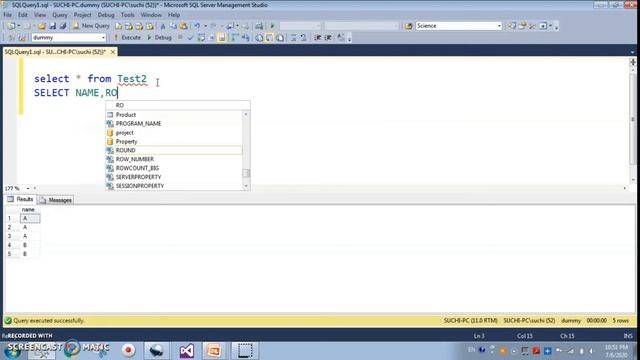Open the Window menu
Screen dimensions: 640x360
pyautogui.click(x=151, y=15)
